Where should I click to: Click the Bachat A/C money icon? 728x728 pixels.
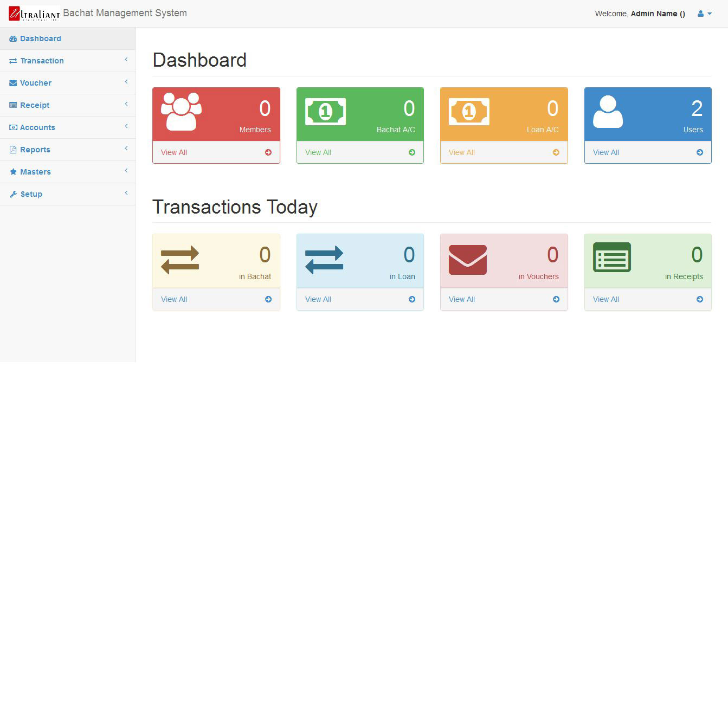coord(325,112)
